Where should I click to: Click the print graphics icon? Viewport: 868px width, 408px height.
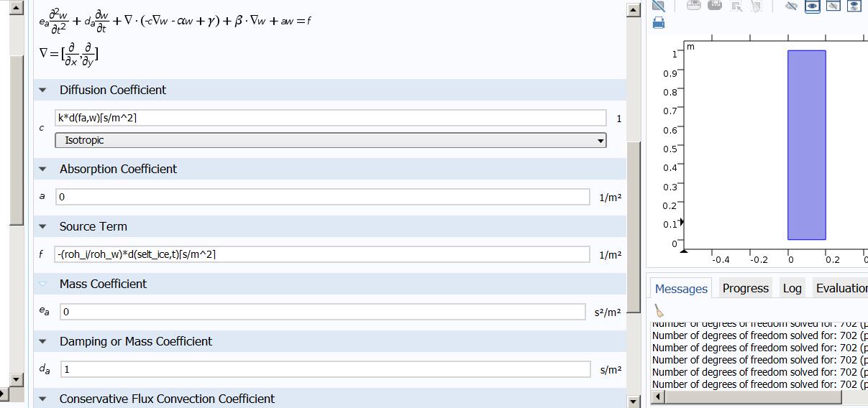click(658, 23)
